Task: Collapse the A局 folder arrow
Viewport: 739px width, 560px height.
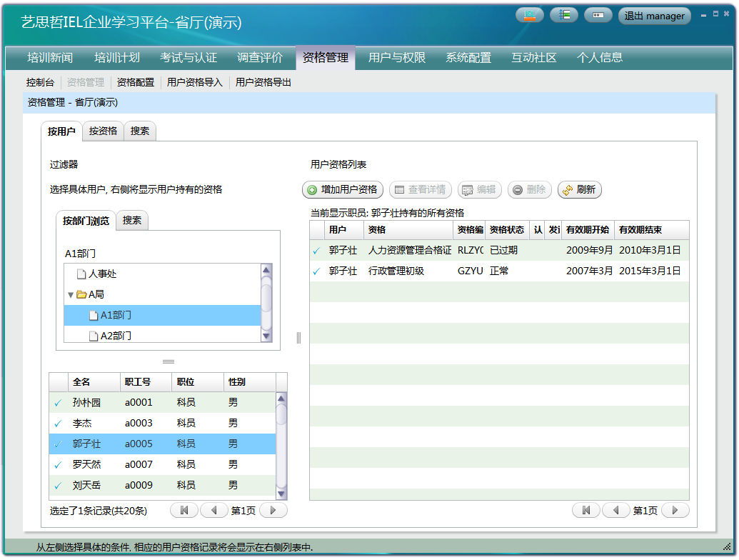Action: (x=70, y=295)
